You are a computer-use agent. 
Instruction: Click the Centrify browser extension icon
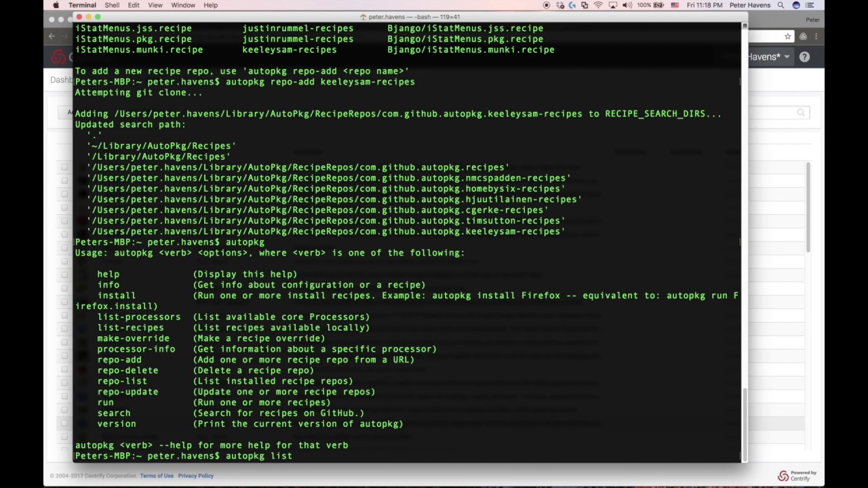pyautogui.click(x=803, y=36)
